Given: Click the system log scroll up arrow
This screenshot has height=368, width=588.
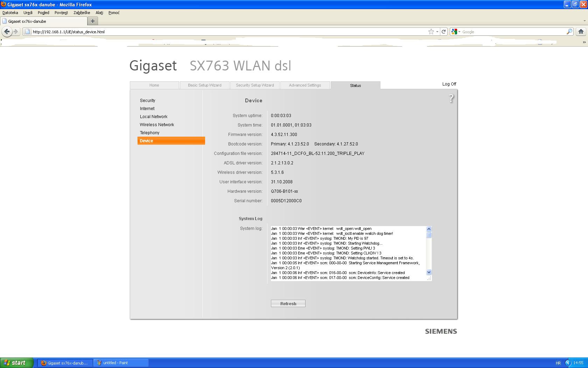Looking at the screenshot, I should coord(429,229).
